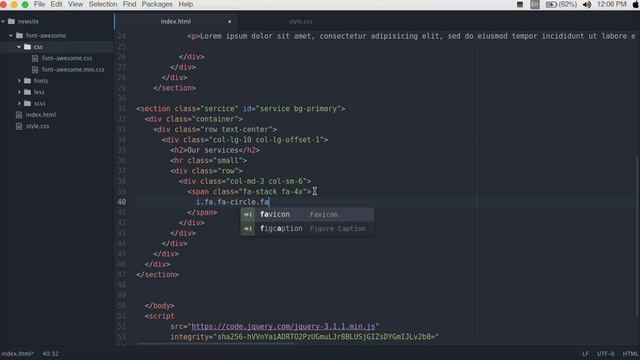Open the jquery script URL link
Viewport: 640px width, 360px height.
[283, 327]
